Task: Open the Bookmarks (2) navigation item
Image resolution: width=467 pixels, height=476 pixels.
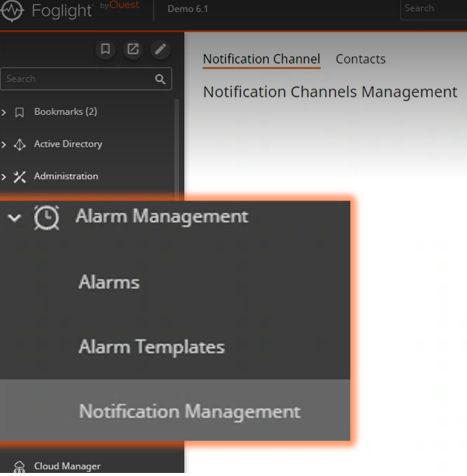Action: 66,112
